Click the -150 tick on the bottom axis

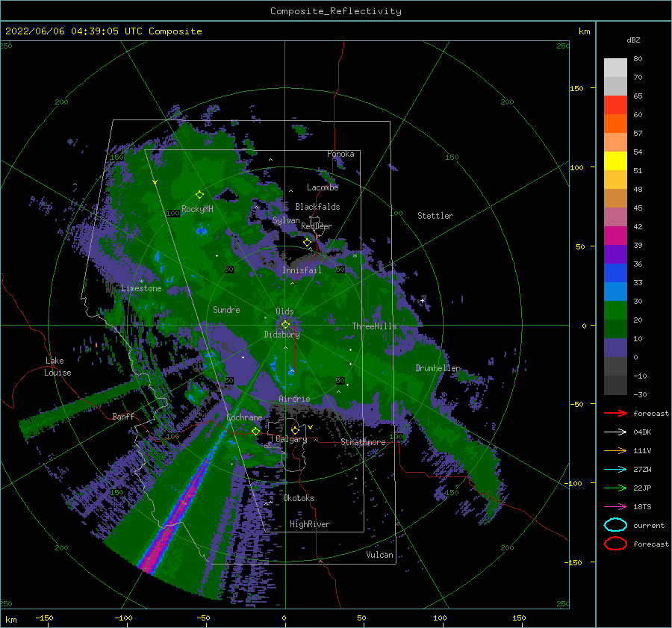[44, 618]
